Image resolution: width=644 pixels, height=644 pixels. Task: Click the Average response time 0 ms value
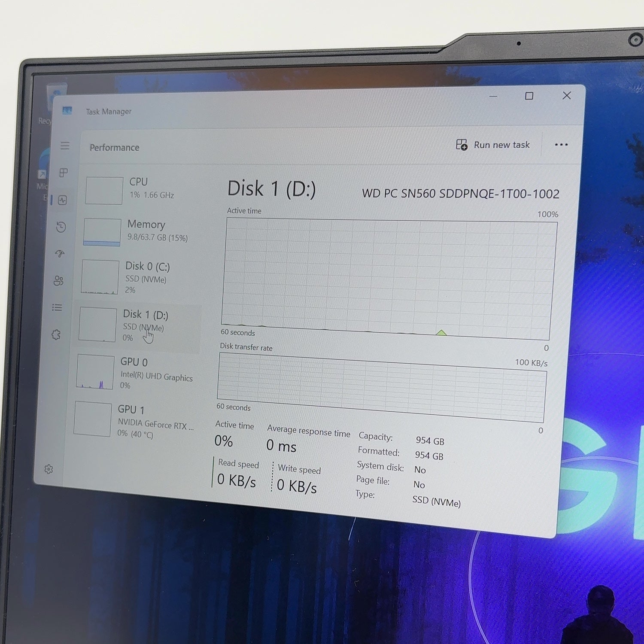pyautogui.click(x=281, y=446)
